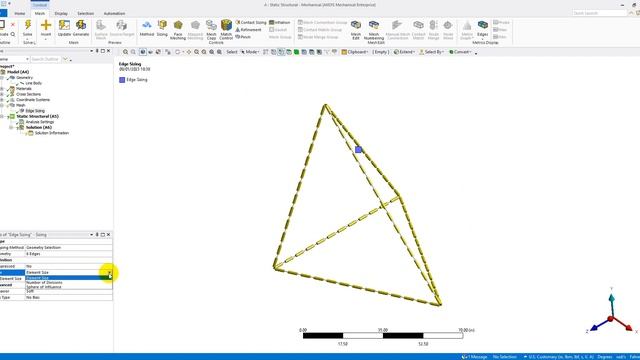The image size is (640, 360).
Task: Click the Match Control icon
Action: [226, 25]
